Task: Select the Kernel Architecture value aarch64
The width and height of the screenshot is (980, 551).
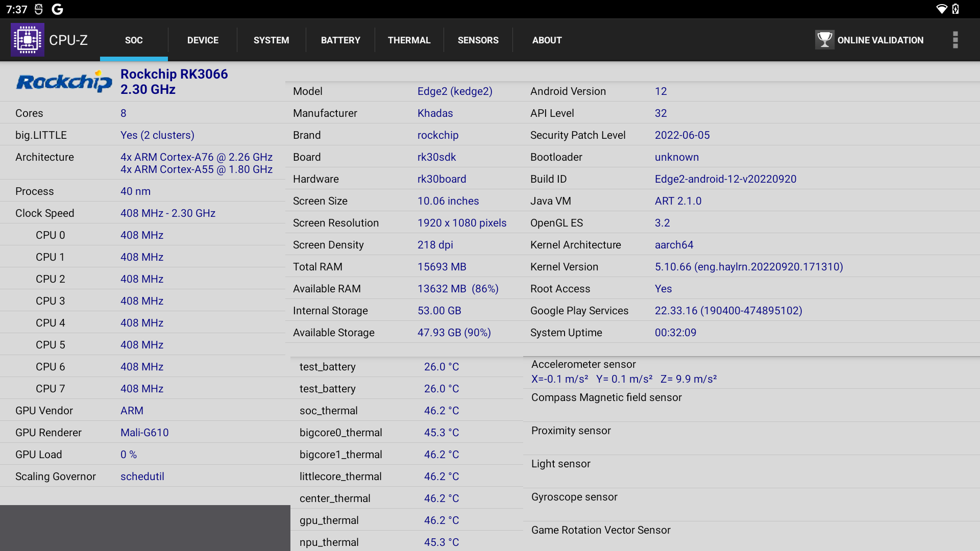Action: [x=674, y=245]
